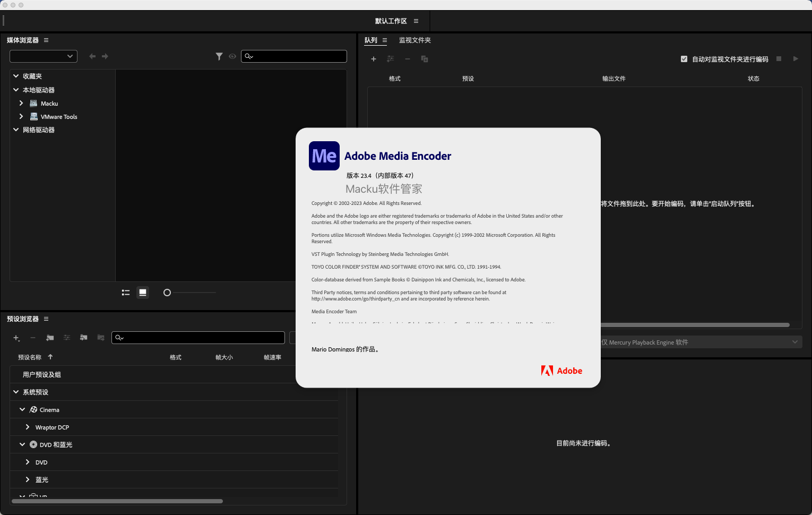Click the media browser search field
This screenshot has height=515, width=812.
(x=294, y=56)
